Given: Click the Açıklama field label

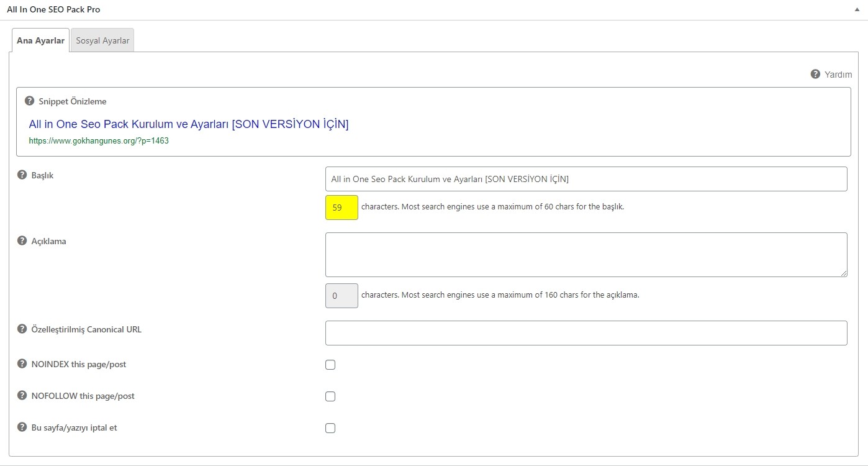Looking at the screenshot, I should click(x=48, y=241).
